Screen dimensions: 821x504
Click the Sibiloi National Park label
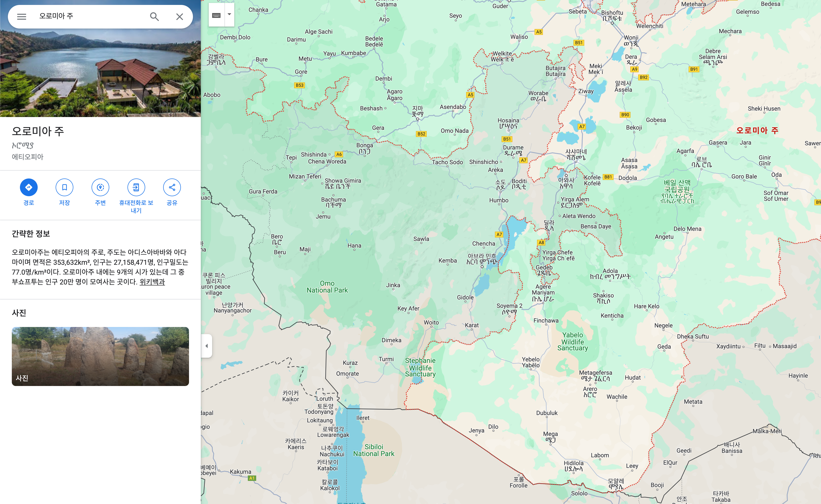tap(374, 450)
